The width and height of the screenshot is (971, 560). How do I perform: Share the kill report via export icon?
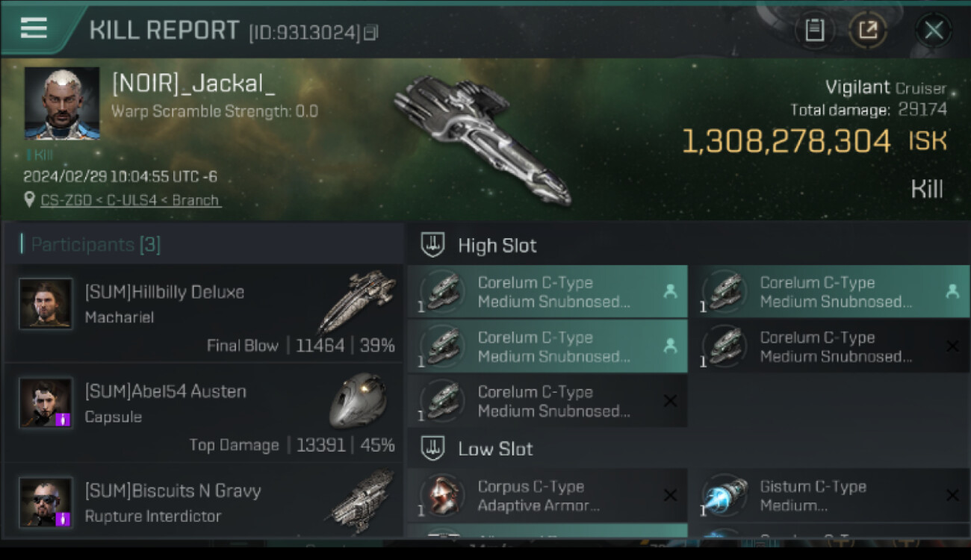868,30
